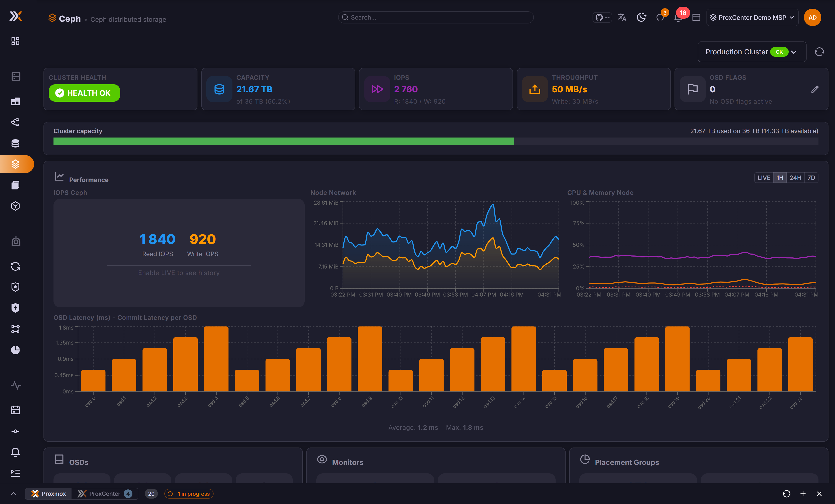Click the ProxCenter X logo
Image resolution: width=835 pixels, height=504 pixels.
(16, 16)
